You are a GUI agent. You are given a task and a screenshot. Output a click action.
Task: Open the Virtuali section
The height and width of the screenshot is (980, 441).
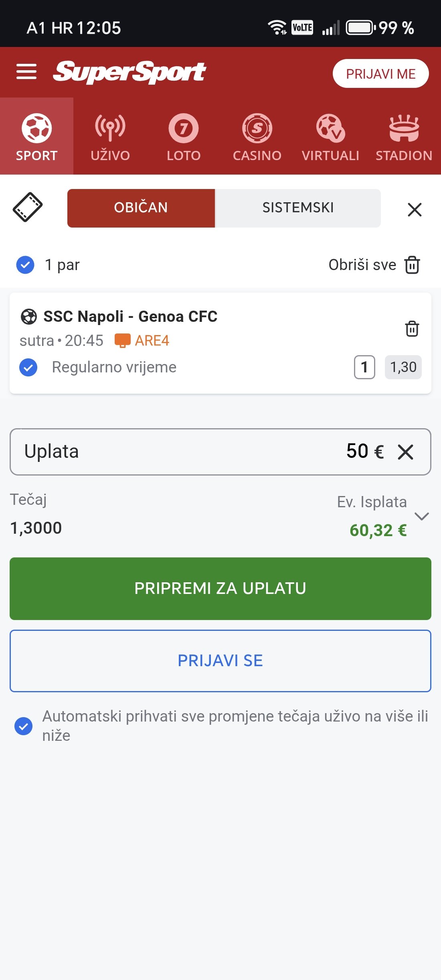point(330,136)
